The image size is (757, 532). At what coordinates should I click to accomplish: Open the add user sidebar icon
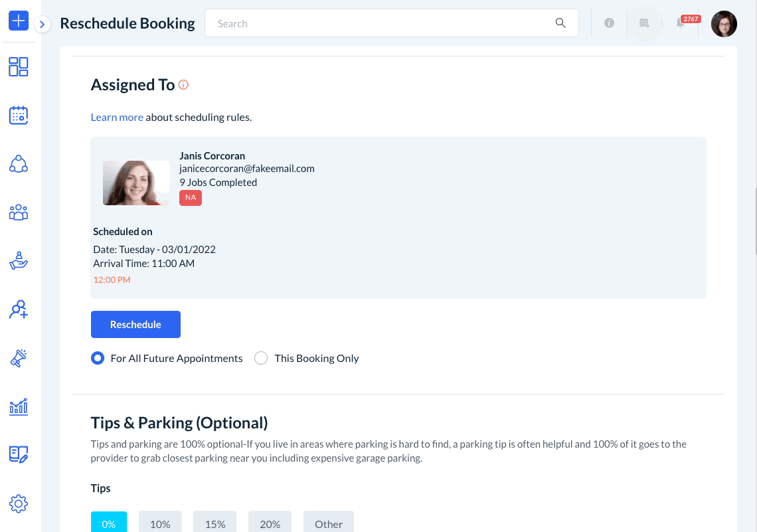coord(19,310)
